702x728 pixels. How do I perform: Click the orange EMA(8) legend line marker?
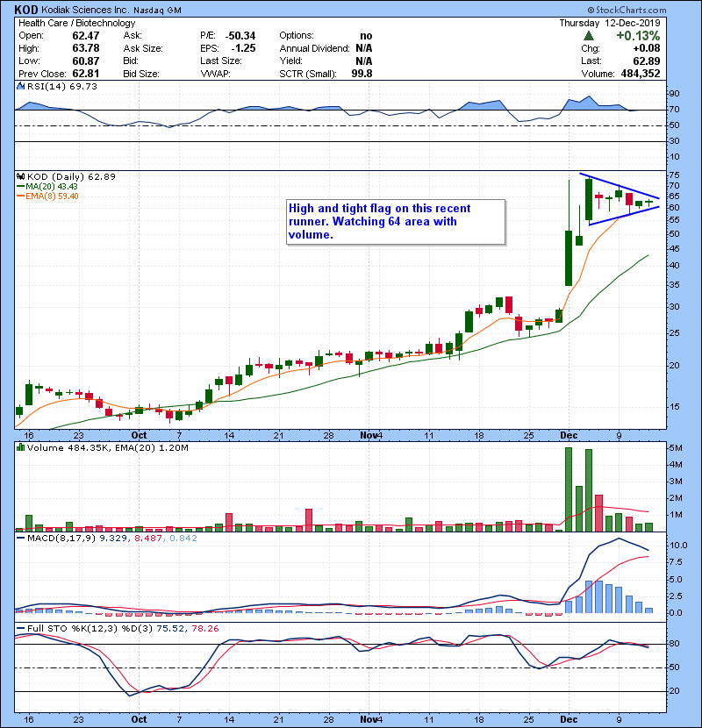[20, 196]
